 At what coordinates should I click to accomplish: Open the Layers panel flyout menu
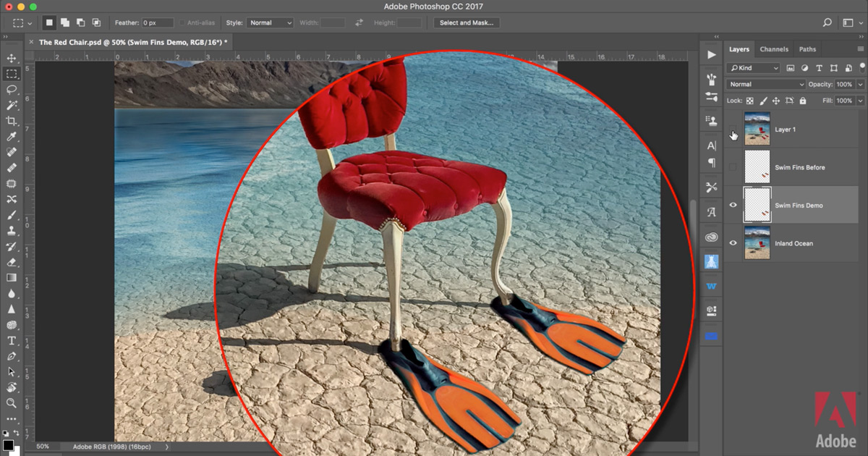coord(860,49)
